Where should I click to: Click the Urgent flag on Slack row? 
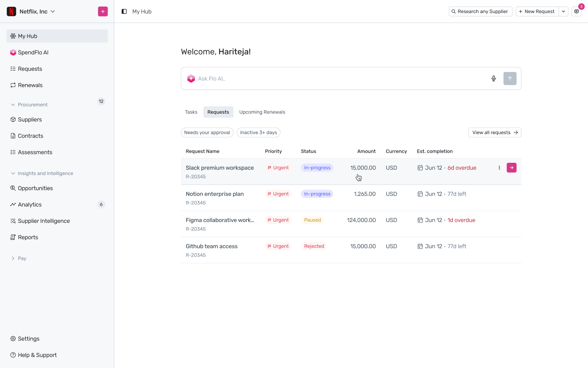(x=278, y=168)
